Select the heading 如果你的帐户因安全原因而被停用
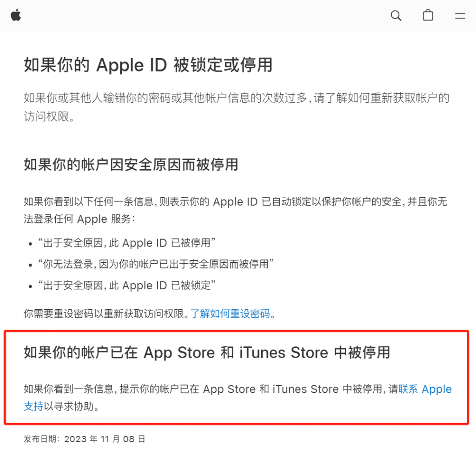This screenshot has height=459, width=476. (x=131, y=165)
